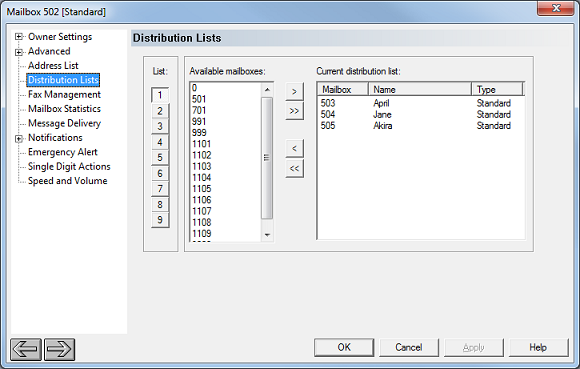Select mailbox 503 April row
580x369 pixels.
pyautogui.click(x=421, y=103)
